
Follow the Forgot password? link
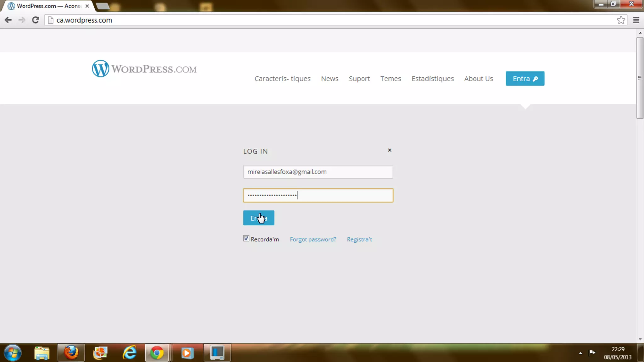(313, 239)
